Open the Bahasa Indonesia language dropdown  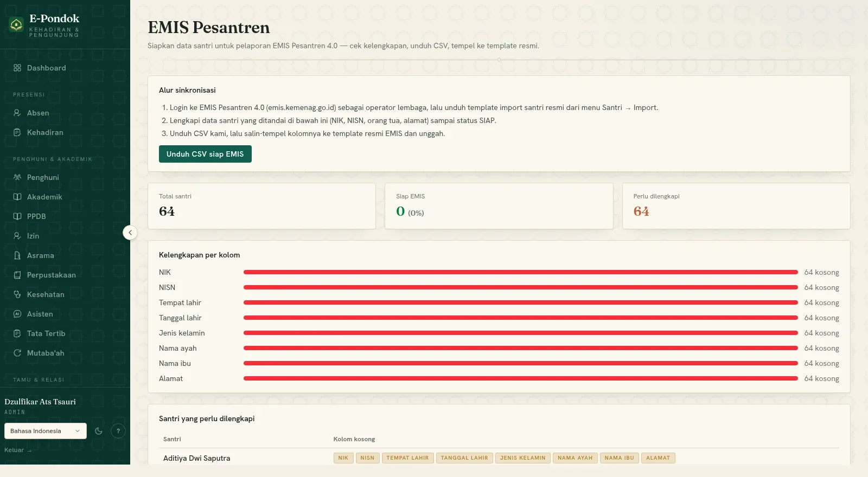tap(46, 431)
